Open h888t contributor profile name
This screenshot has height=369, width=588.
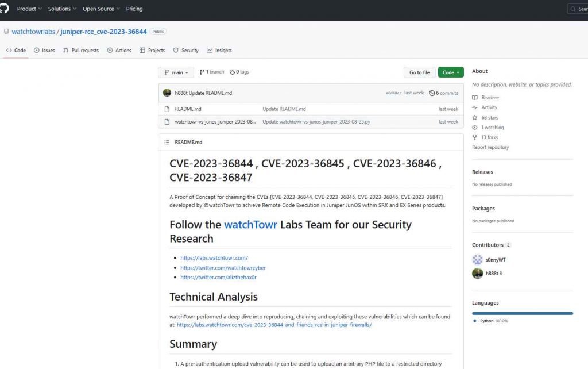pyautogui.click(x=492, y=273)
